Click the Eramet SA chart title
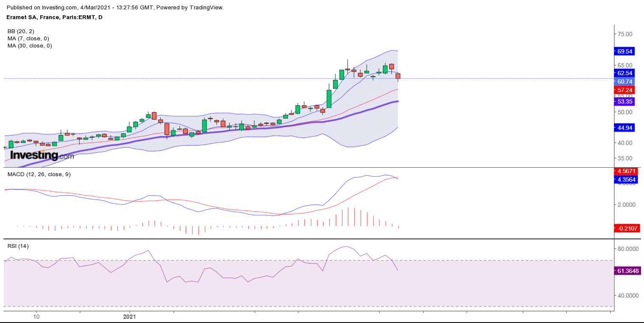This screenshot has height=323, width=644. [x=55, y=17]
